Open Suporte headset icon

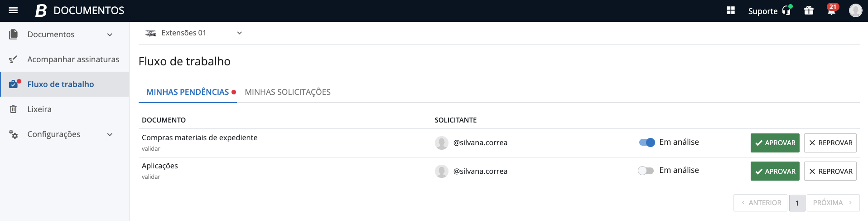786,10
